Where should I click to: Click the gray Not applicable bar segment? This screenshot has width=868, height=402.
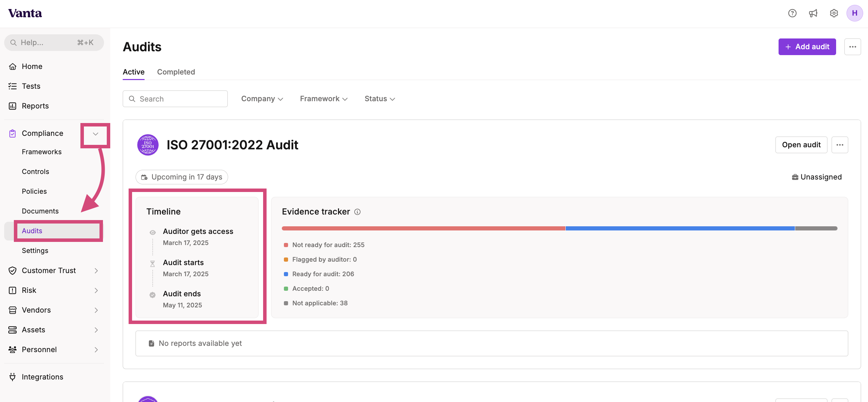click(x=816, y=228)
